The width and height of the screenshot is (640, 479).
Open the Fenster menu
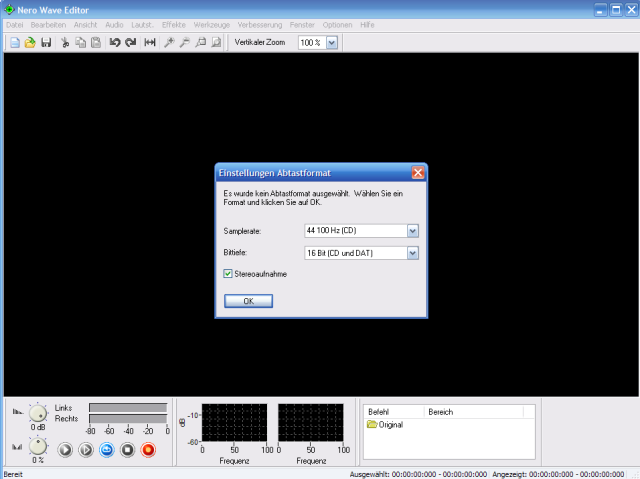[302, 25]
